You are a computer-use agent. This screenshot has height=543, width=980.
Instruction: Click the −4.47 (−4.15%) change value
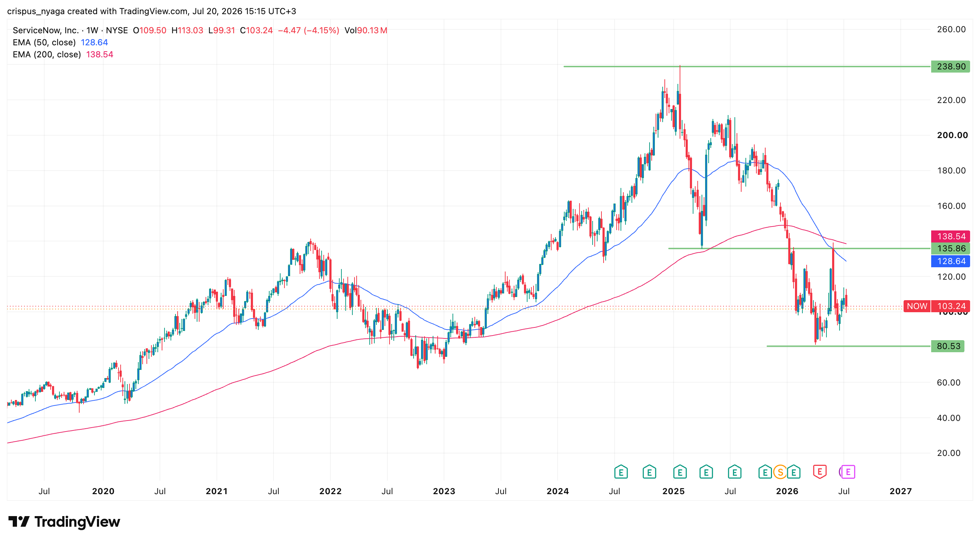coord(309,30)
